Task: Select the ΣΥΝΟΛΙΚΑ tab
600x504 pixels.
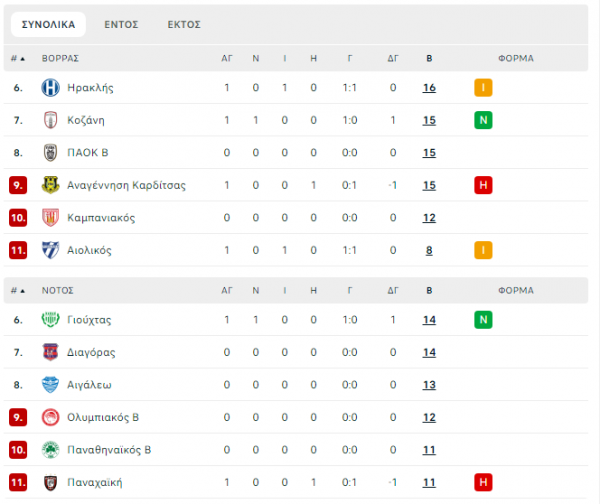Action: pos(48,24)
